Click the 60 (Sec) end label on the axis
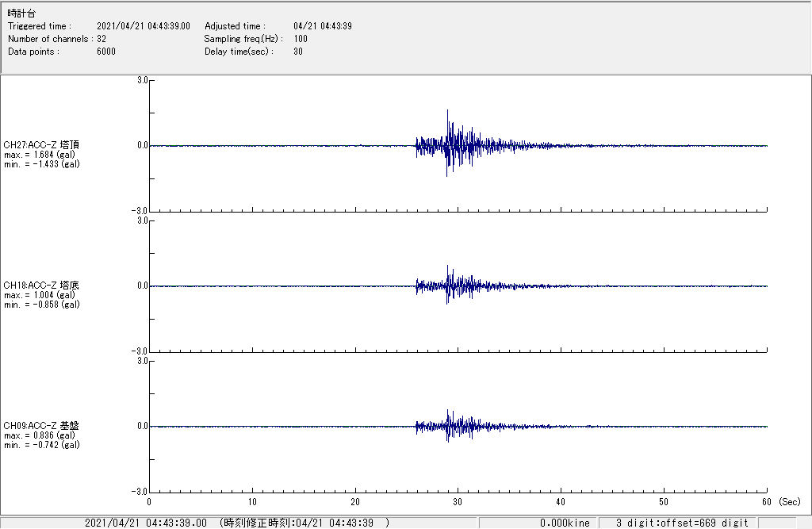 coord(776,502)
